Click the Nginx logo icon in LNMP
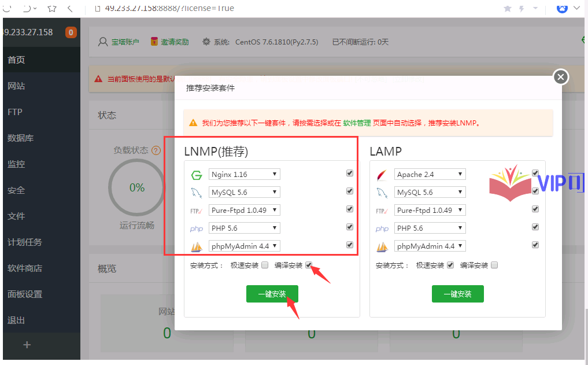588x365 pixels. tap(196, 175)
